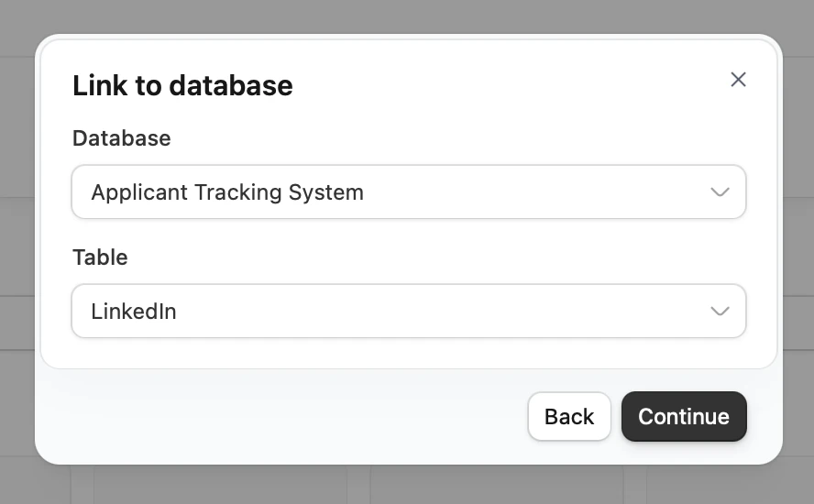Click the Continue button
Screen dimensions: 814x504
tap(684, 417)
